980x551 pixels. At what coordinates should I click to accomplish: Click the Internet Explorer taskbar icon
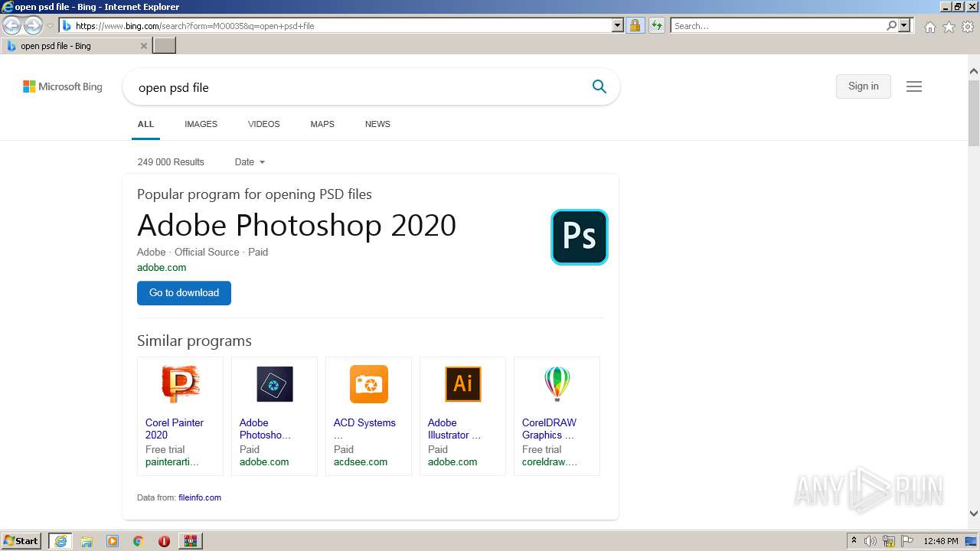[x=60, y=541]
